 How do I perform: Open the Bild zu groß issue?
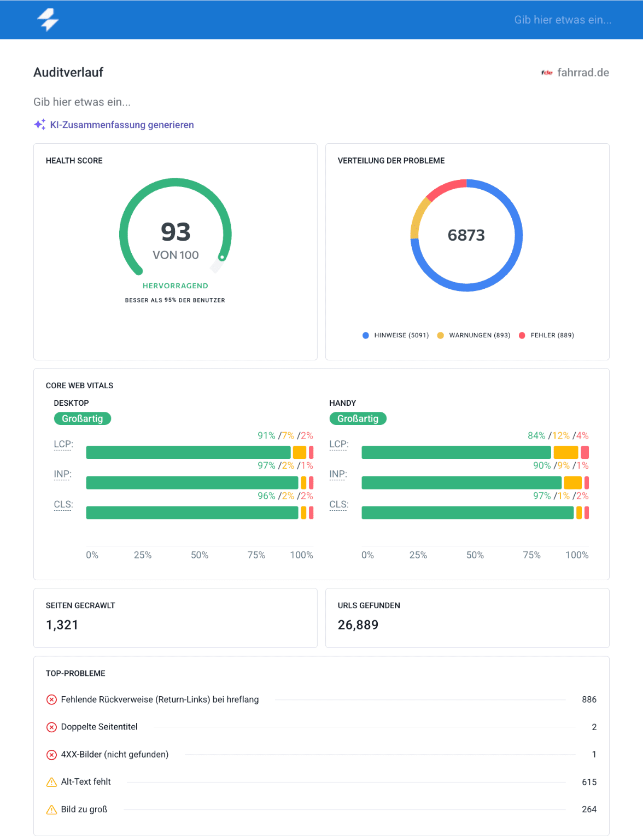84,809
